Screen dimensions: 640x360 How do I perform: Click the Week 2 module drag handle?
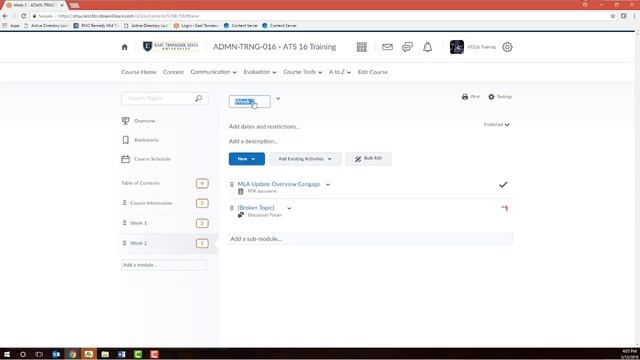124,243
